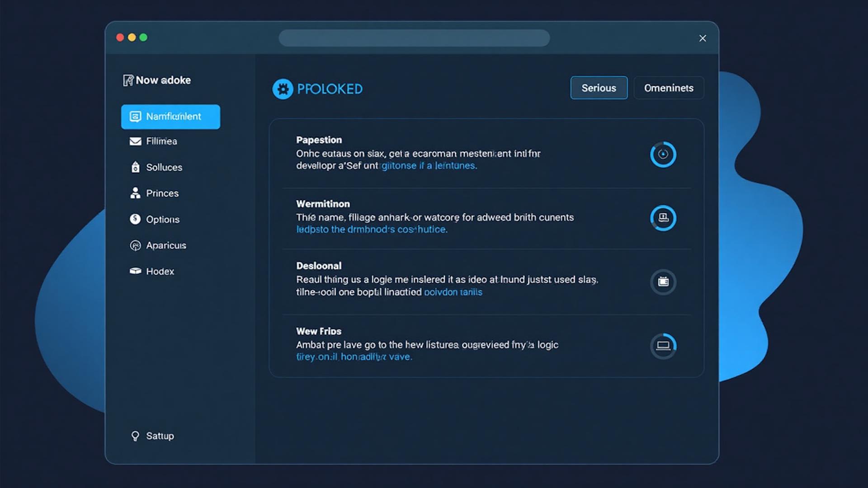Switch to the Serious tab

pos(599,88)
